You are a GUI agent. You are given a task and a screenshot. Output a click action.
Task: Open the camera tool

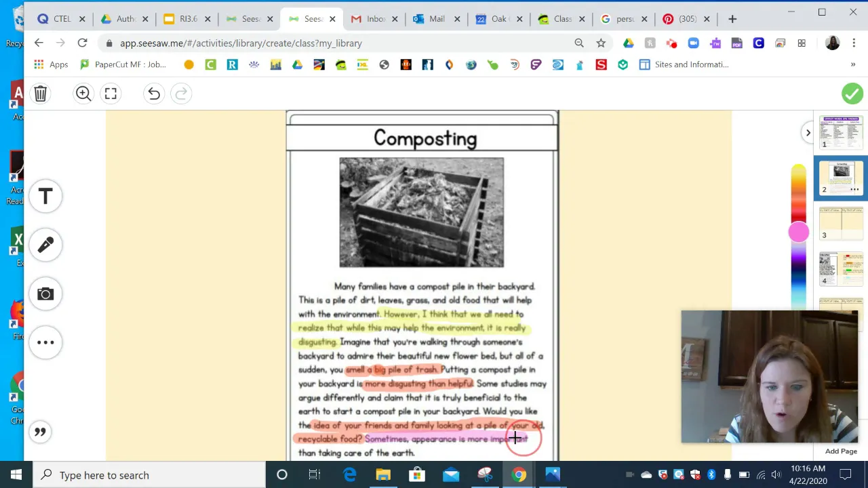click(45, 293)
